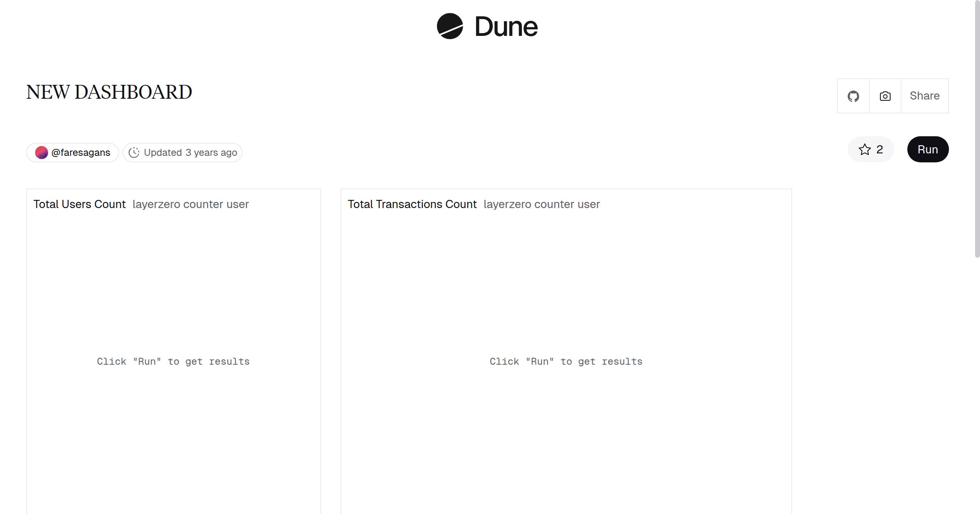Click the Click Run to get results placeholder
The image size is (980, 514).
pos(173,361)
